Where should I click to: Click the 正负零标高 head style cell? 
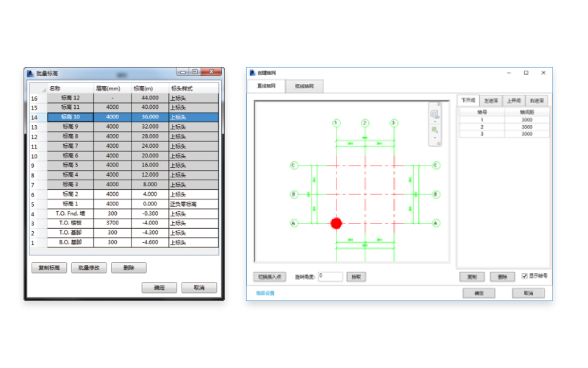[x=193, y=204]
